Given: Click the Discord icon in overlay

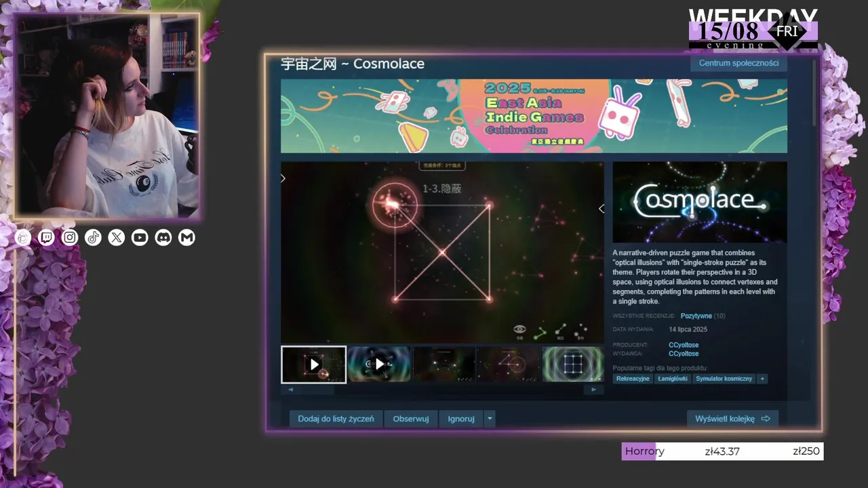Looking at the screenshot, I should [163, 237].
